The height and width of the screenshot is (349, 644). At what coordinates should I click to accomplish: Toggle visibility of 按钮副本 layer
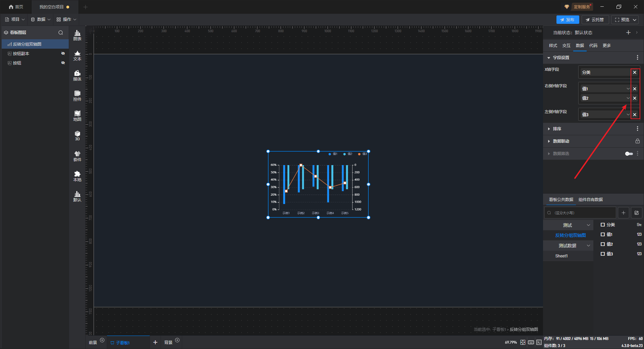click(63, 54)
